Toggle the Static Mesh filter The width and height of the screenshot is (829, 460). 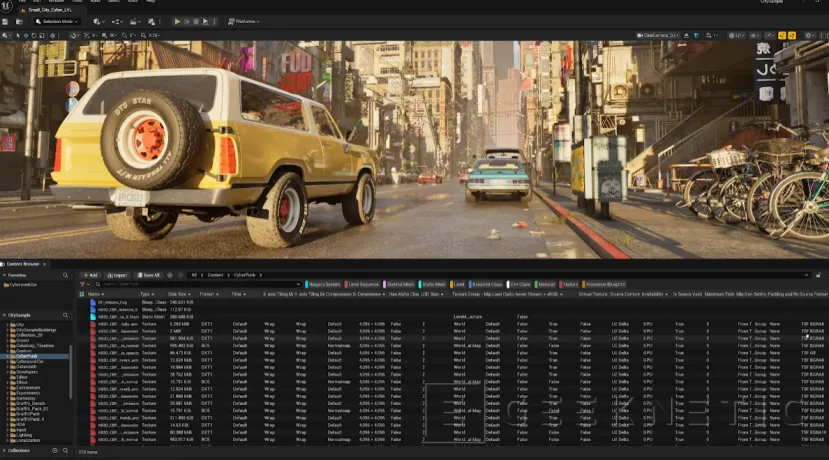(x=432, y=284)
